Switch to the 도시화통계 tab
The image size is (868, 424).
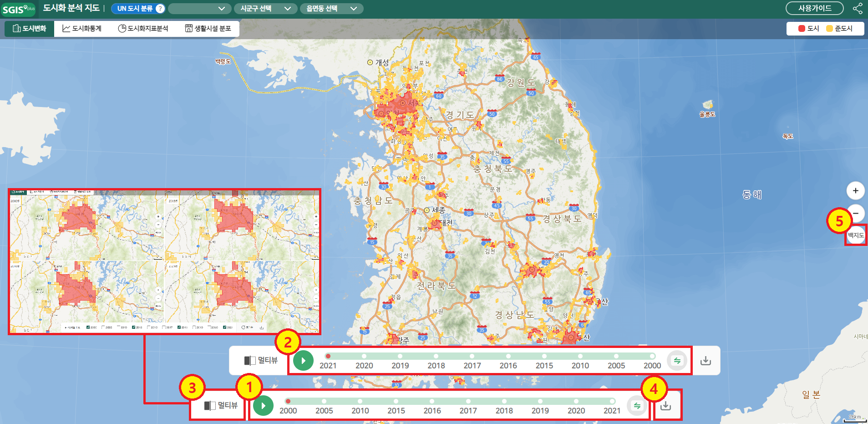pos(82,29)
